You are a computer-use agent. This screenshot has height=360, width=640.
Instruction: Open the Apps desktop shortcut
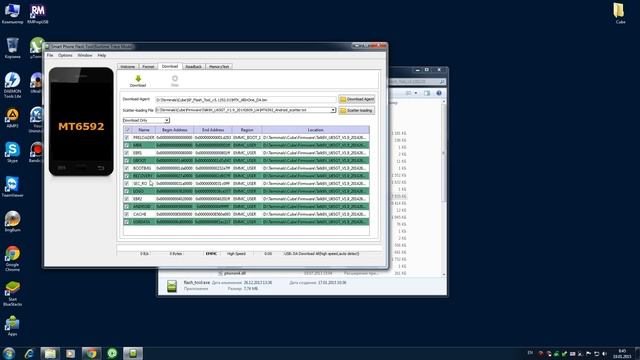[12, 326]
